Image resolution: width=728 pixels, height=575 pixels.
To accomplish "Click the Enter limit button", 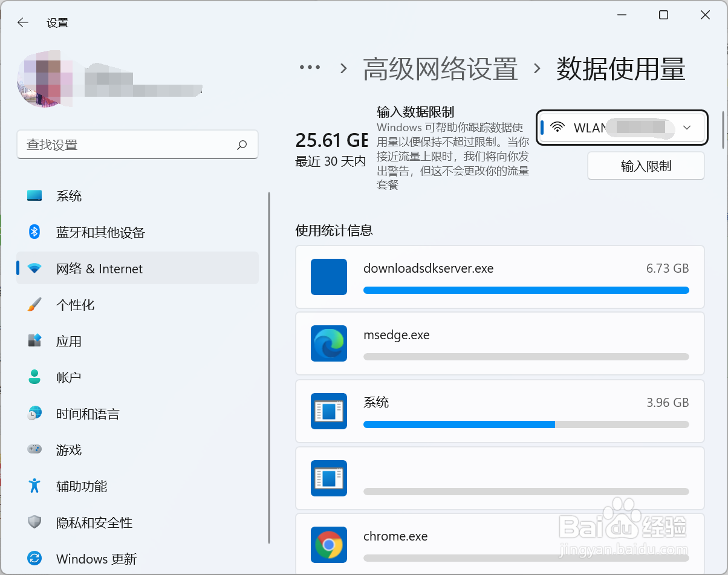I will [x=645, y=166].
